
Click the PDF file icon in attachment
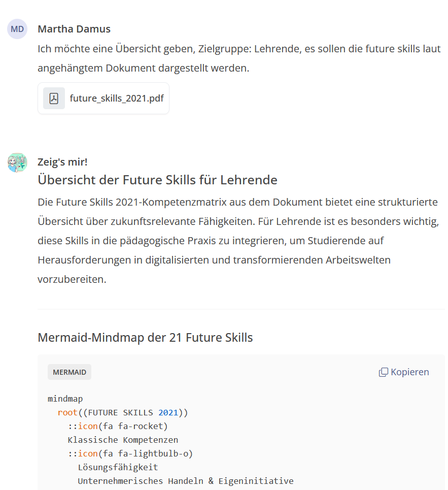54,98
